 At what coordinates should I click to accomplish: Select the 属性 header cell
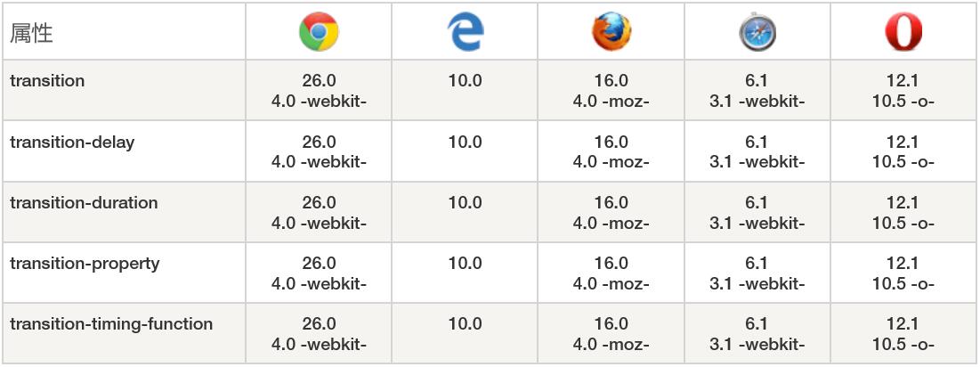[124, 31]
